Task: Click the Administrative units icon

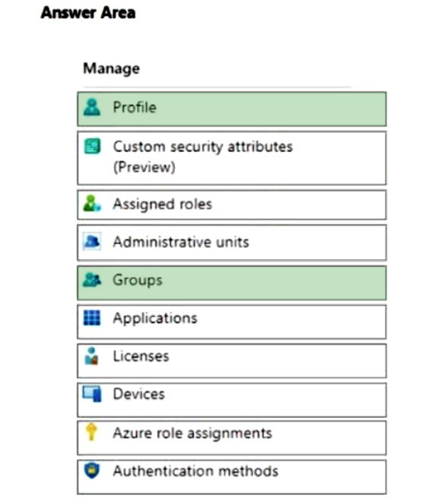Action: click(92, 242)
